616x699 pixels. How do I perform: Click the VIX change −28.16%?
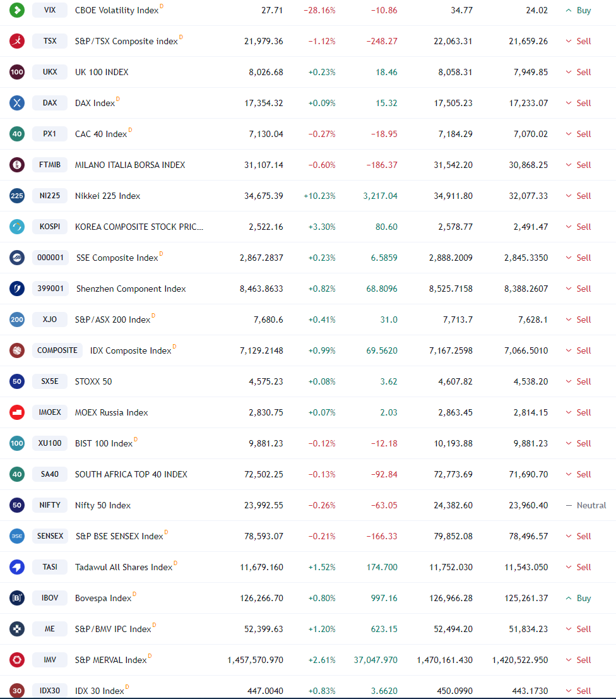coord(319,10)
